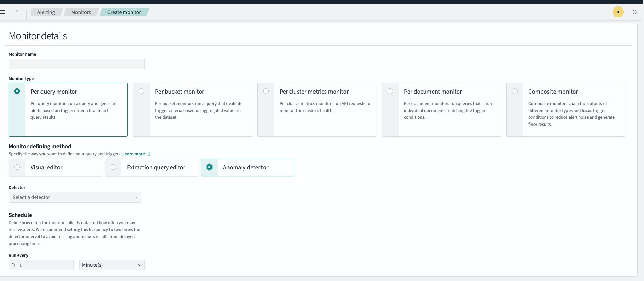
Task: Click the clock icon in Run every field
Action: [13, 265]
